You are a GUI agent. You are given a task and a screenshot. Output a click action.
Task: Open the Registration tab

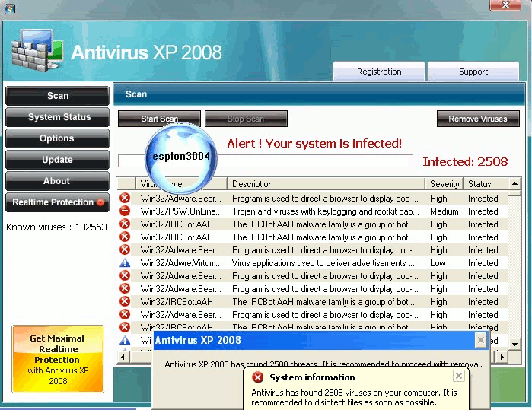click(x=379, y=72)
